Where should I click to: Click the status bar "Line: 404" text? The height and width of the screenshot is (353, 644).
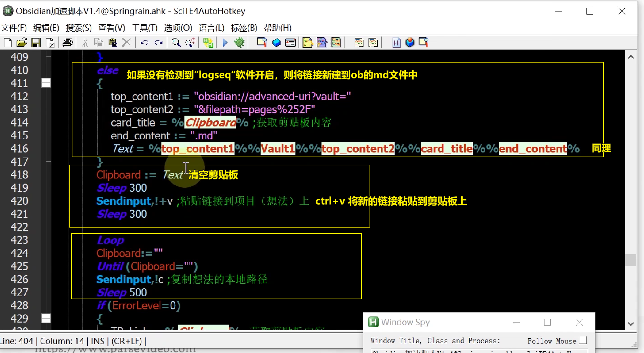click(17, 341)
